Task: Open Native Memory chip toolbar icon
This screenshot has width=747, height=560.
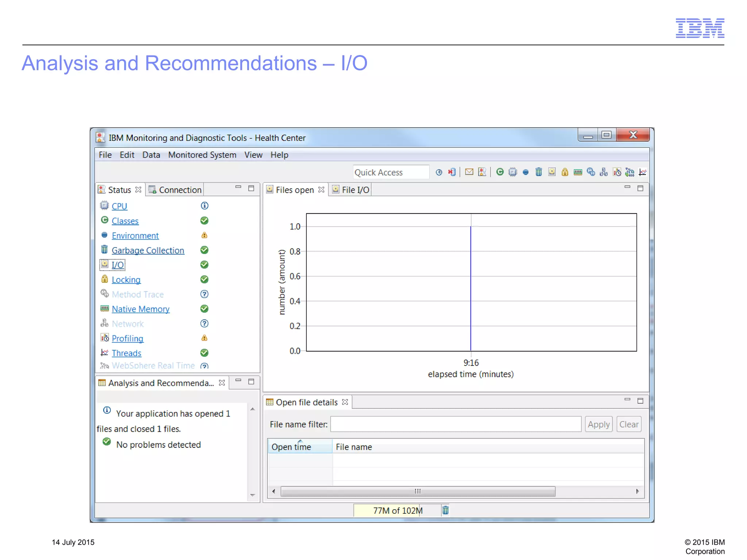Action: click(578, 172)
